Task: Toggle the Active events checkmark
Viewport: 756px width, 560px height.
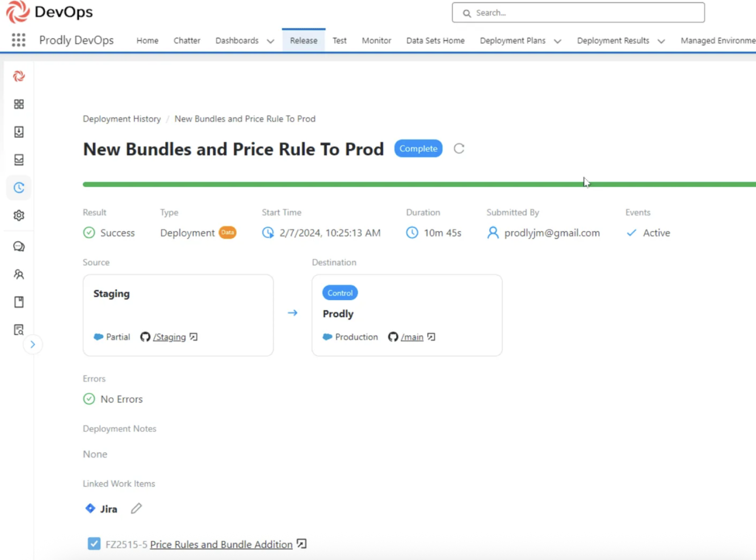Action: 632,233
